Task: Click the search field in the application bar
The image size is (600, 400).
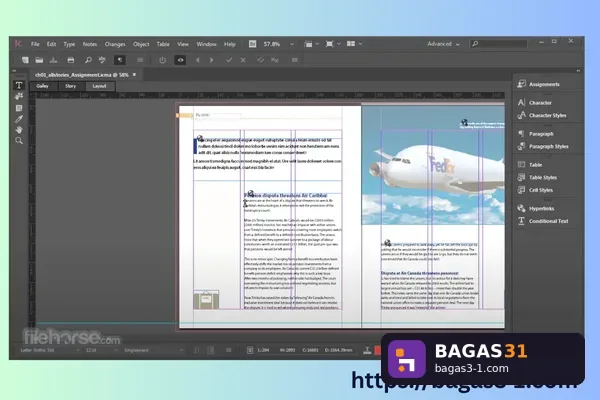Action: (499, 44)
